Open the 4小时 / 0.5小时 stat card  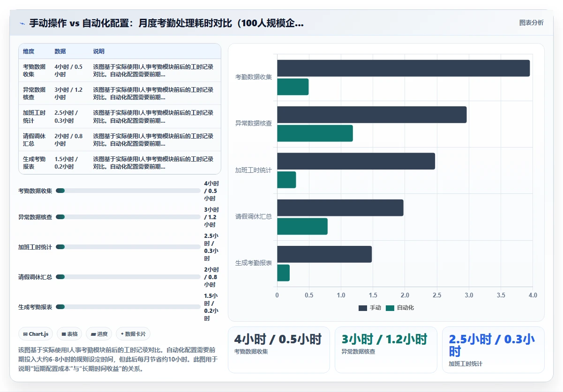point(279,350)
